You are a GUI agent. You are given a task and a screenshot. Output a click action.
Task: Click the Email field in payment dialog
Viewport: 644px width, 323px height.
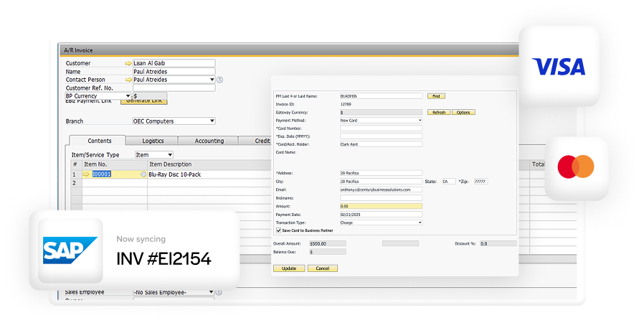tap(381, 190)
